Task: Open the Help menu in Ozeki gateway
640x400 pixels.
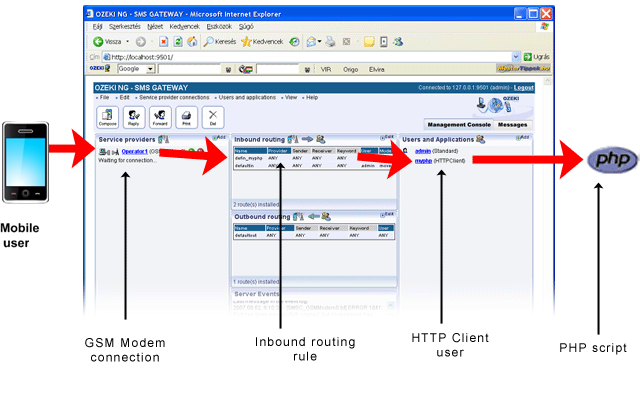Action: click(312, 98)
